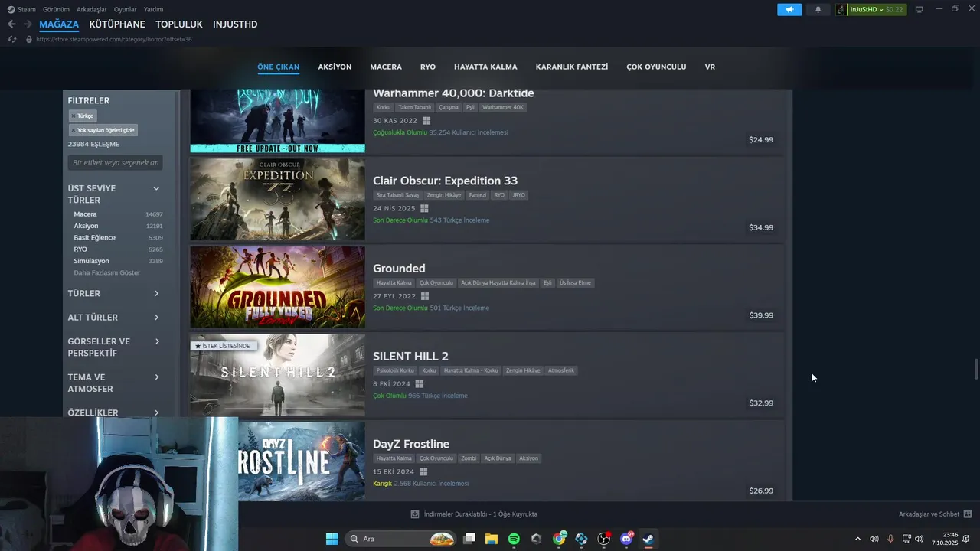The width and height of the screenshot is (980, 551).
Task: Click the 'Zombi' tag on DayZ Frostline
Action: [x=469, y=458]
